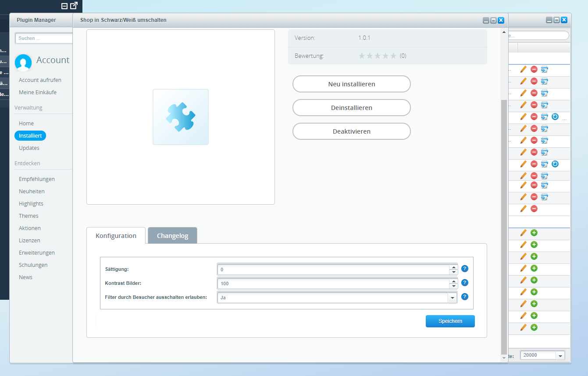Click the scroll-up arrow of the detail window
Viewport: 588px width, 376px height.
(504, 32)
